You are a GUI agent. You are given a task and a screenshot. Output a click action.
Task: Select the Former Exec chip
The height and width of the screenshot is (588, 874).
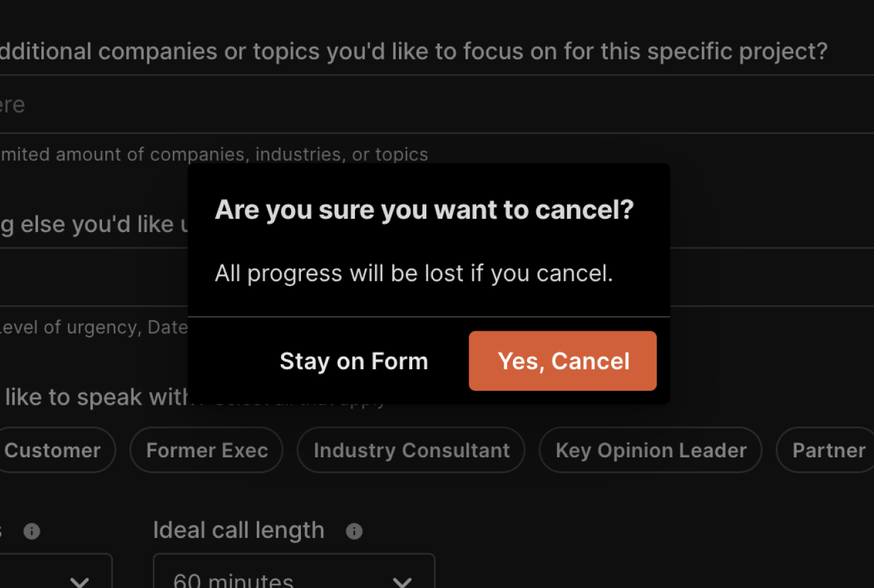[207, 450]
